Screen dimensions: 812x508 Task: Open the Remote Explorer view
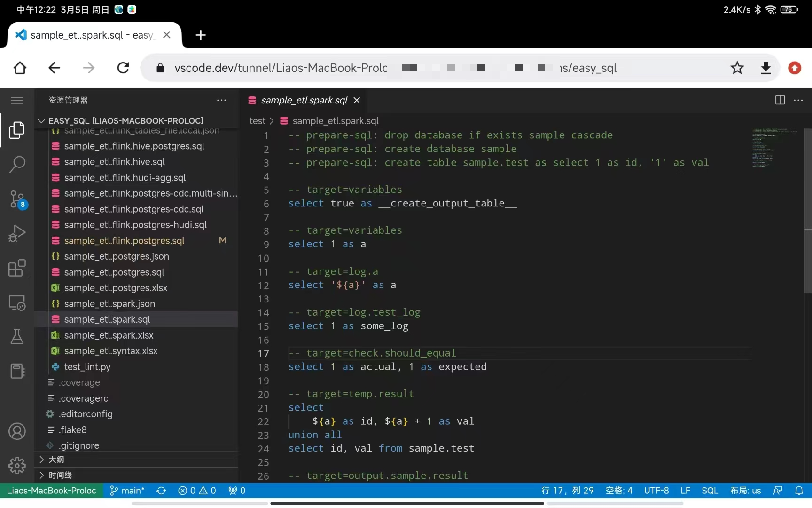(17, 303)
